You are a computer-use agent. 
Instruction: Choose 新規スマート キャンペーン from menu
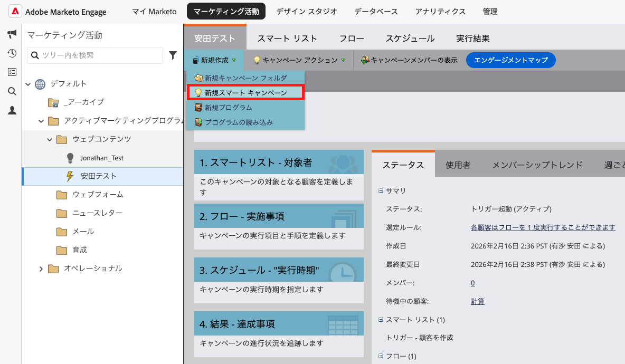pyautogui.click(x=245, y=93)
